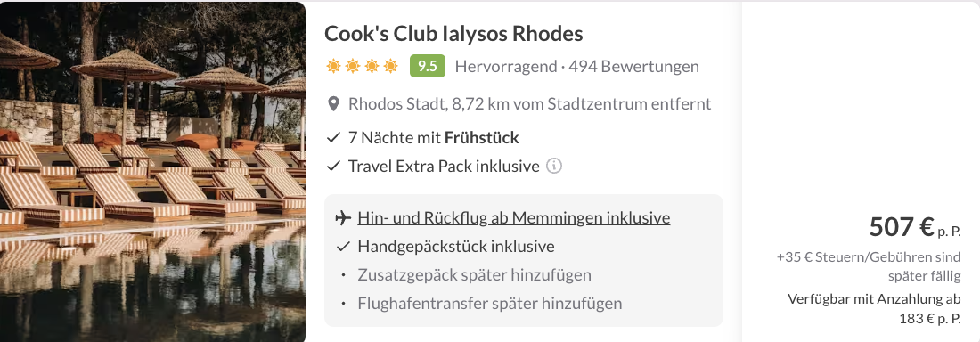
Task: Click the fourth sun rating icon
Action: (391, 66)
